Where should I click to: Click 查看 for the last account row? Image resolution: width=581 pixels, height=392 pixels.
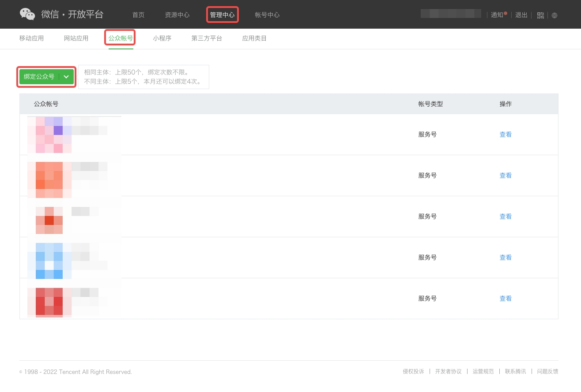506,299
